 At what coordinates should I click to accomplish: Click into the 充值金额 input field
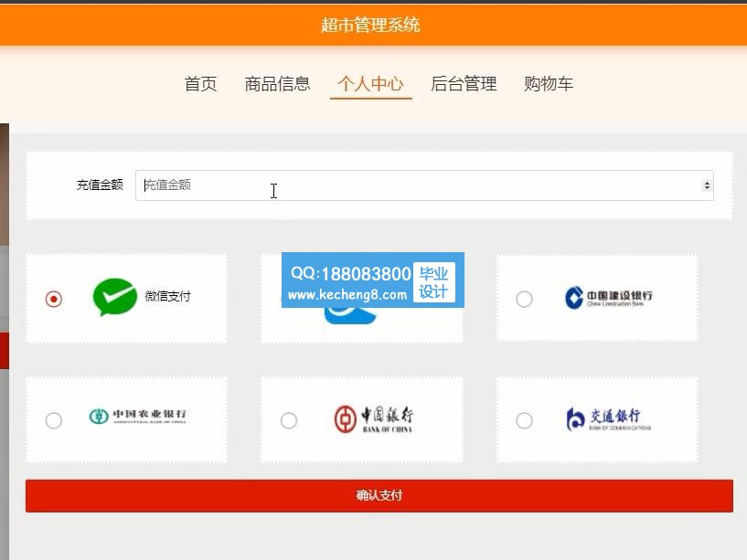click(424, 185)
